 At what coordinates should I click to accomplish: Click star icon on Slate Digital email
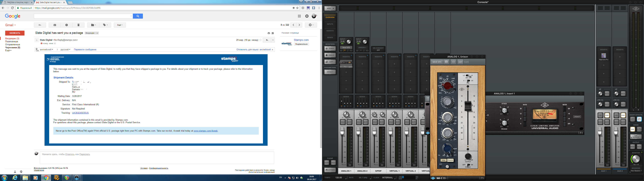260,40
